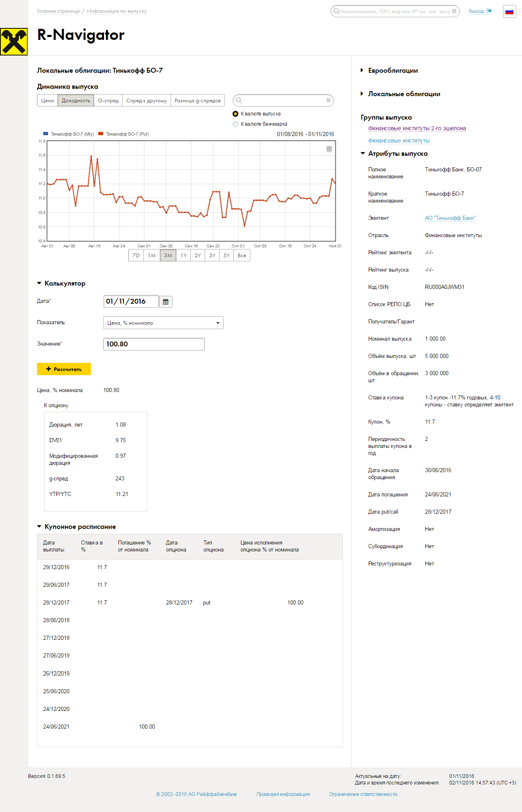Focus the chart bond search field

pos(284,100)
